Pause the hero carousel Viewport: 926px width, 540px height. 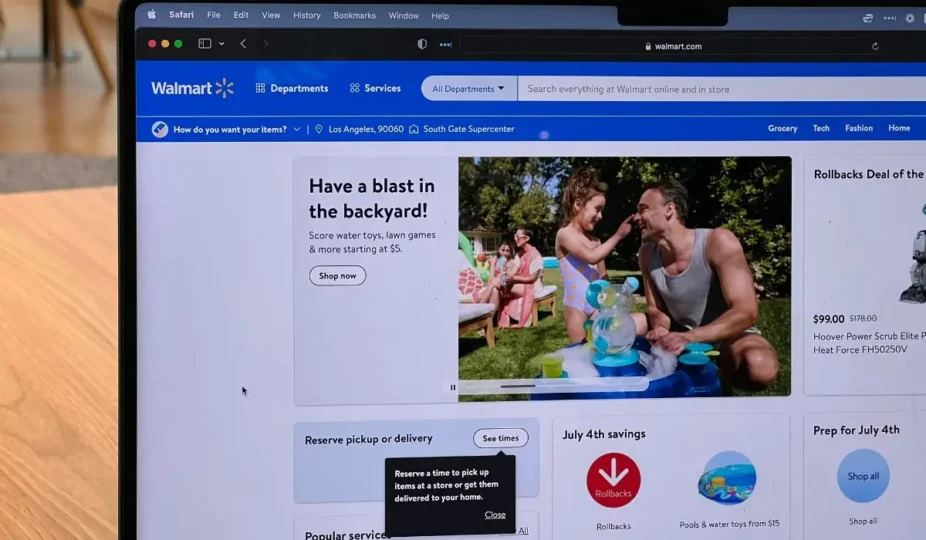tap(453, 387)
